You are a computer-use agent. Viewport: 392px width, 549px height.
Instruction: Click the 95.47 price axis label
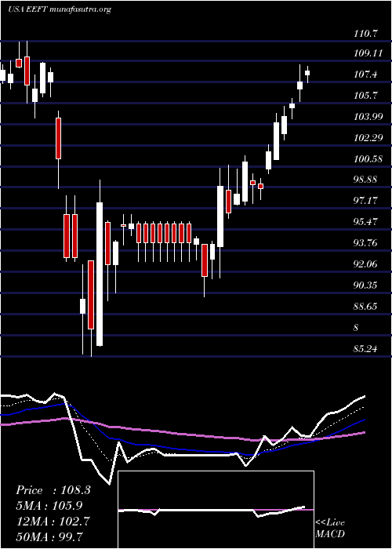click(x=365, y=222)
